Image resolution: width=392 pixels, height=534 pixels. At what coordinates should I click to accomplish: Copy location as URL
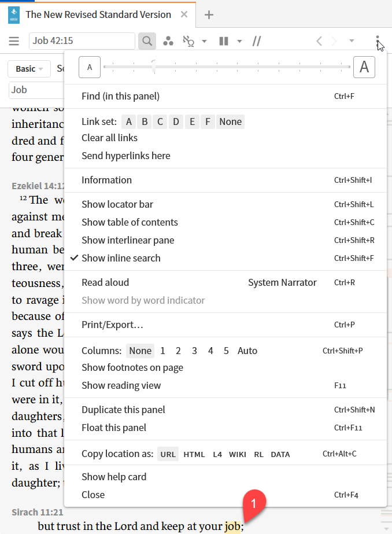(168, 454)
